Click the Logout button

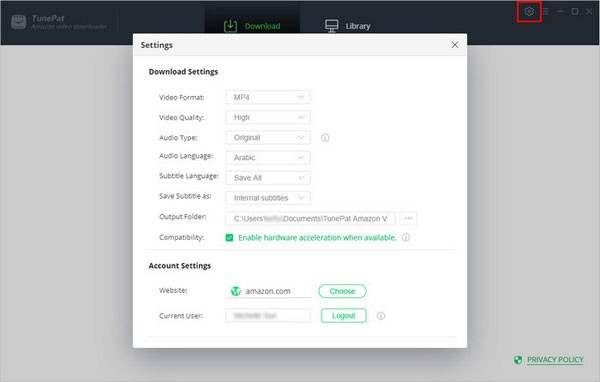tap(344, 316)
